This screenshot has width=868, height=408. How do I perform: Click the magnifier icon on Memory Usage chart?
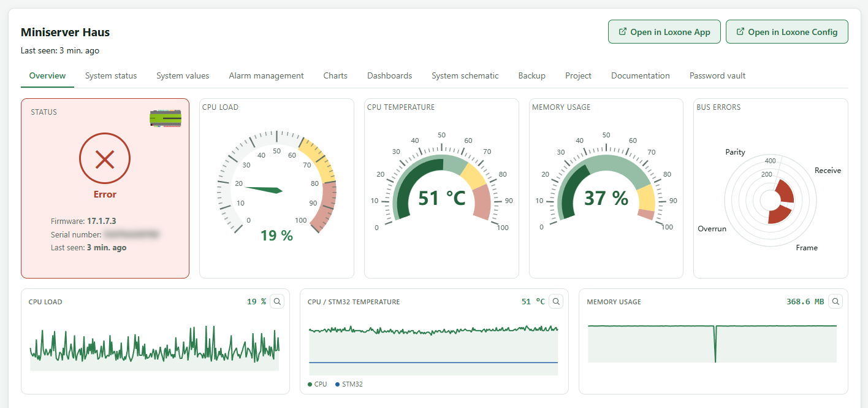(836, 301)
